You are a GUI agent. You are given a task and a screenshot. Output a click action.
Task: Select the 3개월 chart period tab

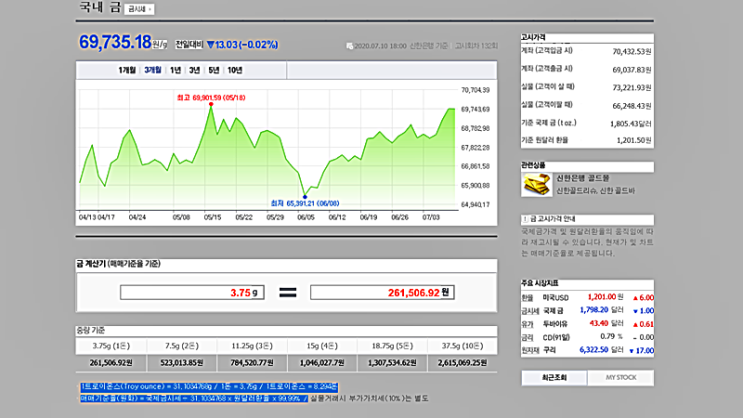click(153, 70)
